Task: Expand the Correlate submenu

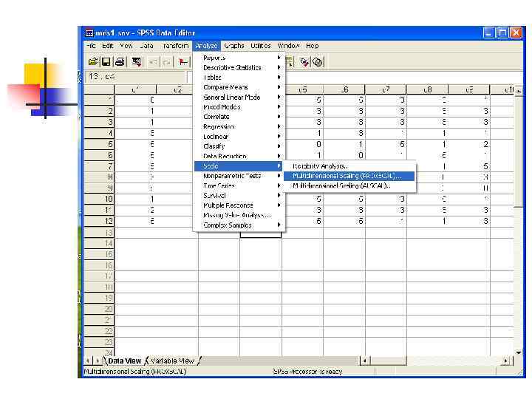Action: pyautogui.click(x=239, y=117)
